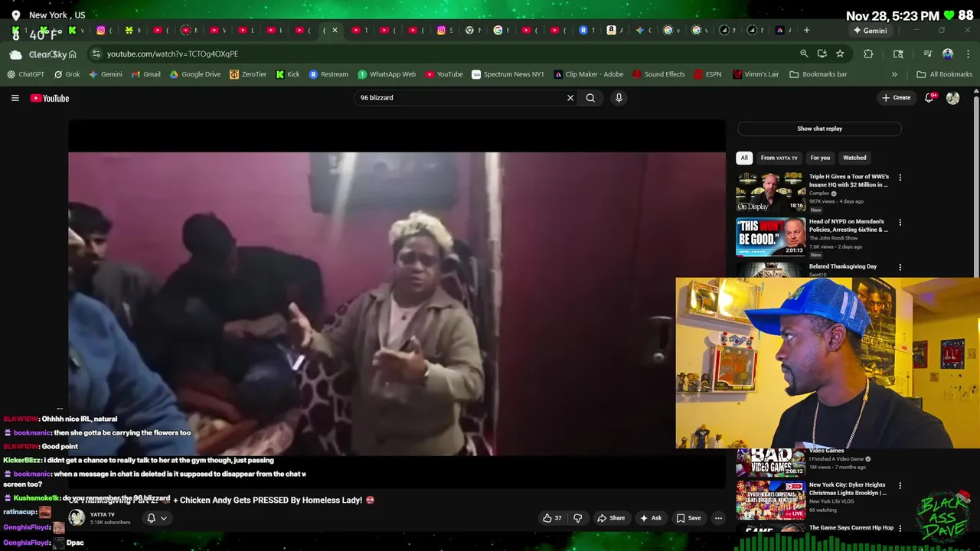Image resolution: width=980 pixels, height=551 pixels.
Task: Select the 'From YATTA TV' chip
Action: coord(779,158)
